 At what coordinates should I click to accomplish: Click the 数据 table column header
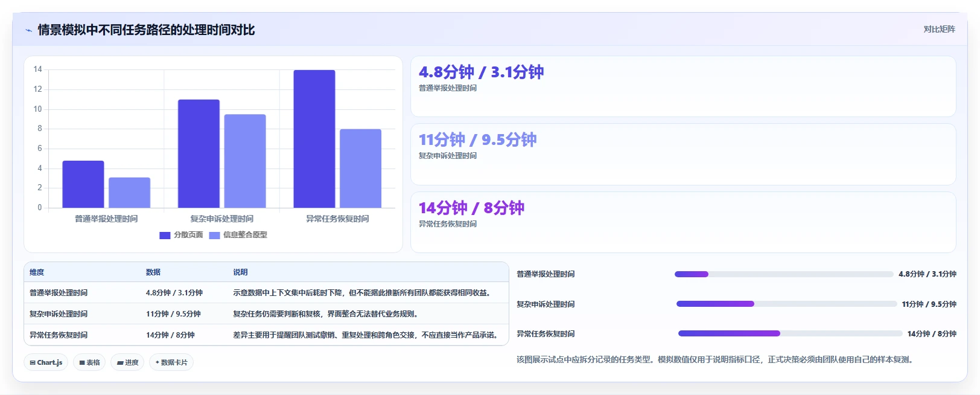tap(153, 272)
